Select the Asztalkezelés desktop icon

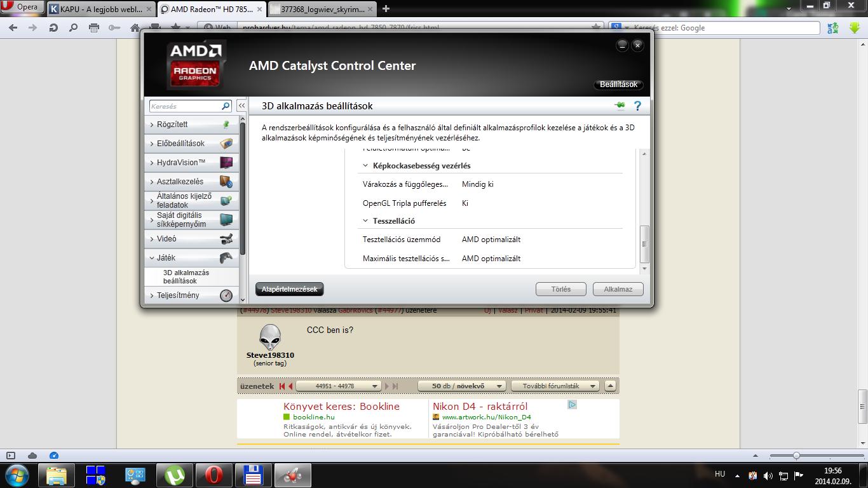pyautogui.click(x=226, y=182)
